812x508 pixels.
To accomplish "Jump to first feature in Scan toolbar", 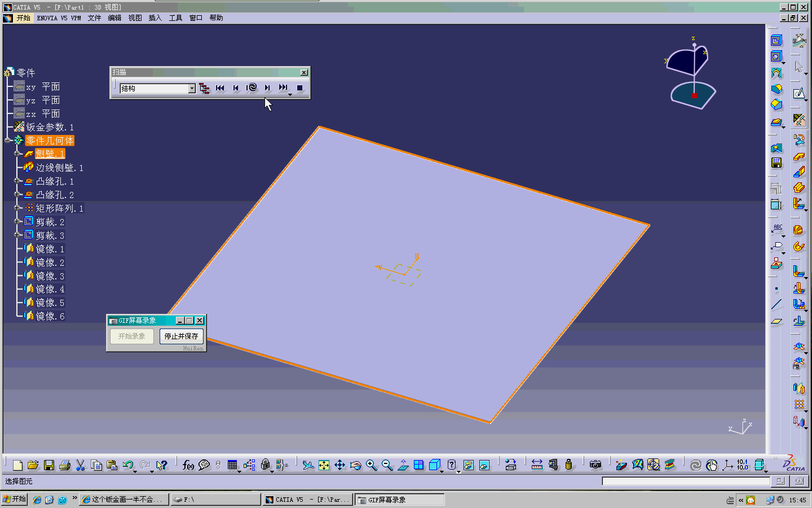I will point(220,88).
